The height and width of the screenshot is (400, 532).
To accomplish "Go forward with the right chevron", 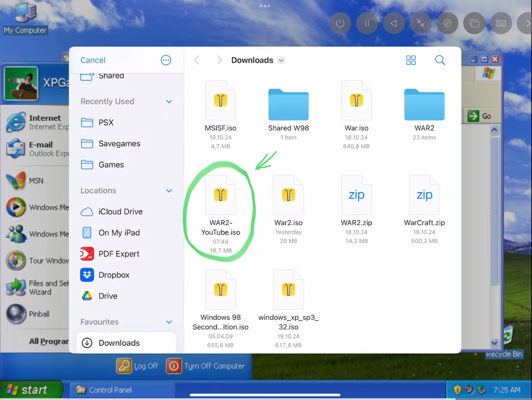I will coord(219,60).
